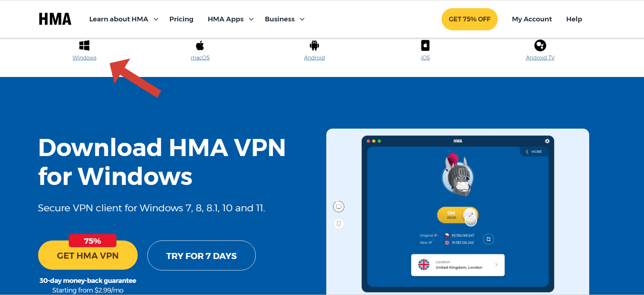Click the refresh IP icon in preview
Viewport: 644px width, 295px height.
489,239
